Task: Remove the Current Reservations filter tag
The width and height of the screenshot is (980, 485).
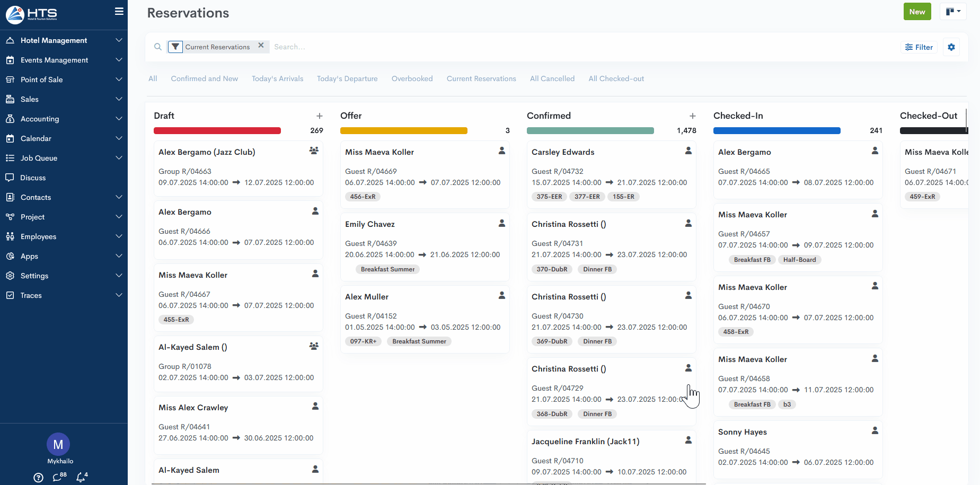Action: (x=261, y=46)
